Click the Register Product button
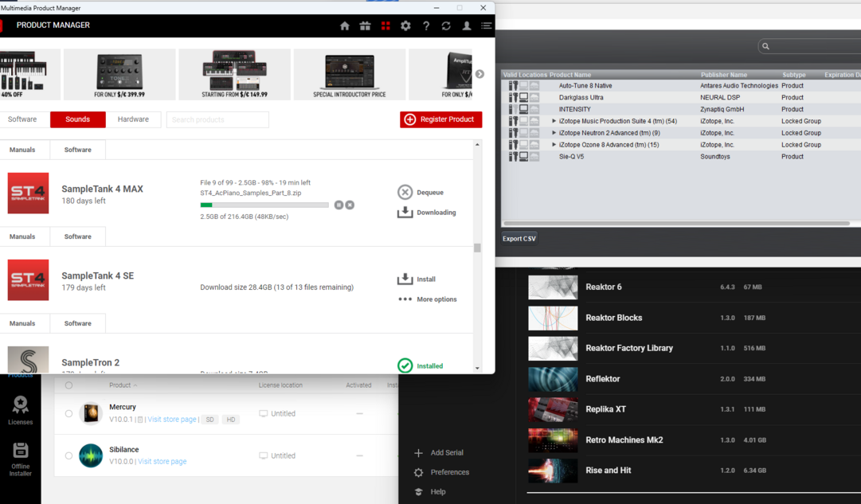861x504 pixels. click(441, 119)
